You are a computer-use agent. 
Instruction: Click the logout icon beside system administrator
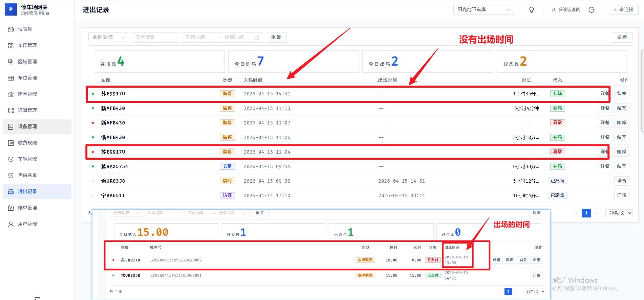click(x=592, y=10)
